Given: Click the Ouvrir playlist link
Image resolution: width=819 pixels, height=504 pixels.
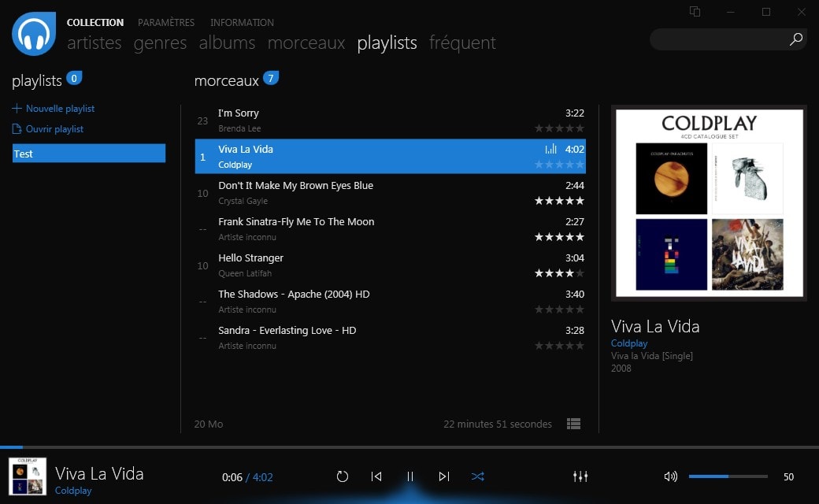Looking at the screenshot, I should (54, 128).
